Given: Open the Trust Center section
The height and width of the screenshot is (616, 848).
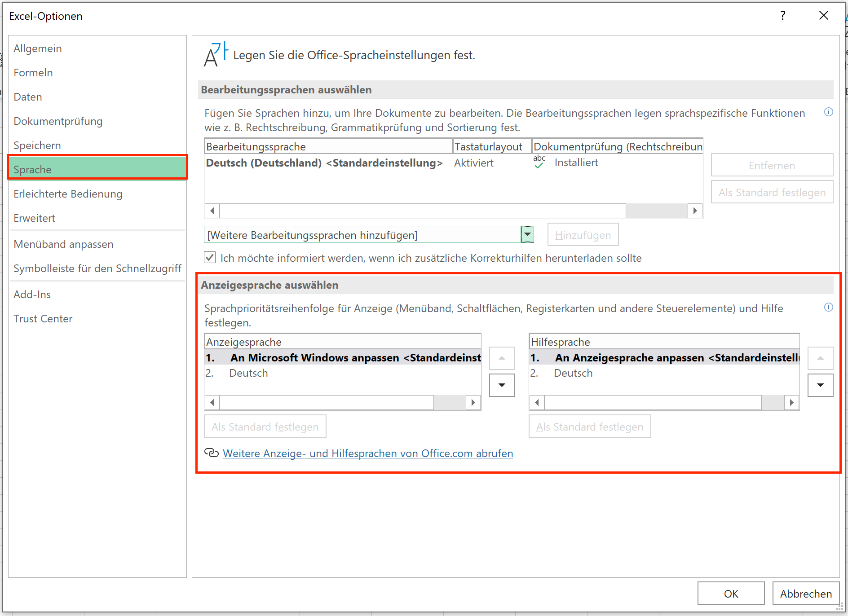Looking at the screenshot, I should click(43, 318).
